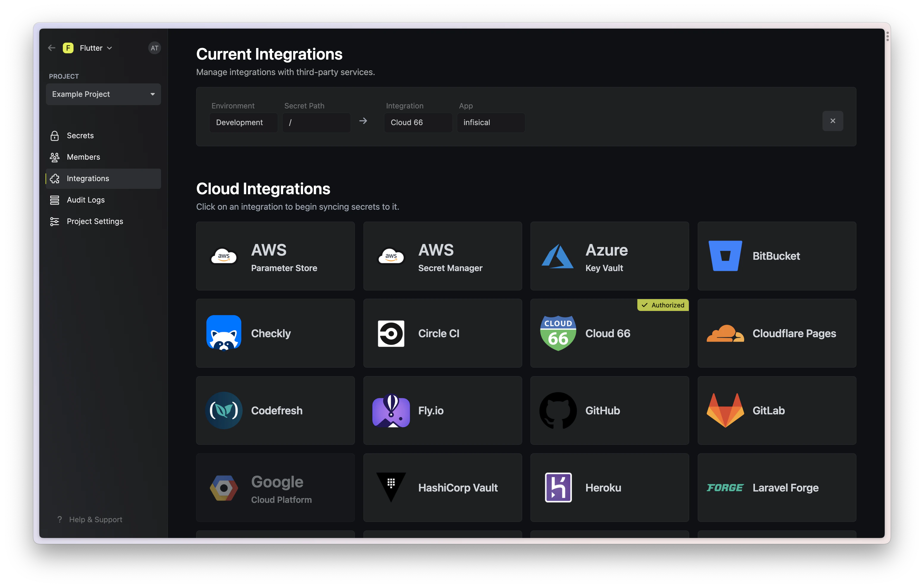This screenshot has height=588, width=924.
Task: Click the HashiCorp Vault label
Action: click(x=458, y=488)
